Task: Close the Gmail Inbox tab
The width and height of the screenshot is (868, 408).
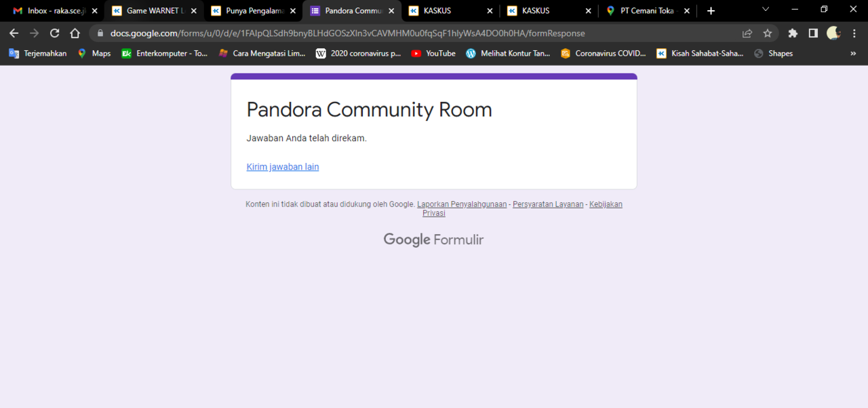Action: pyautogui.click(x=94, y=11)
